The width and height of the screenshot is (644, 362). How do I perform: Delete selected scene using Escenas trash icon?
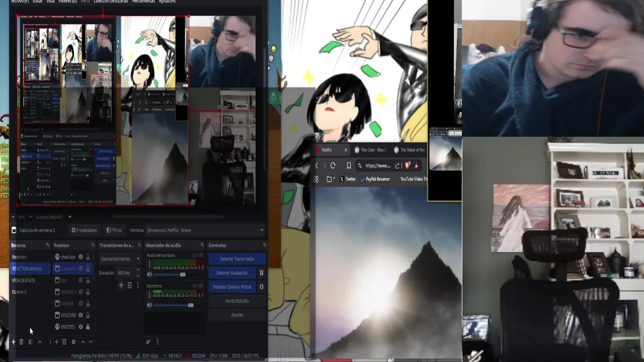coord(21,342)
